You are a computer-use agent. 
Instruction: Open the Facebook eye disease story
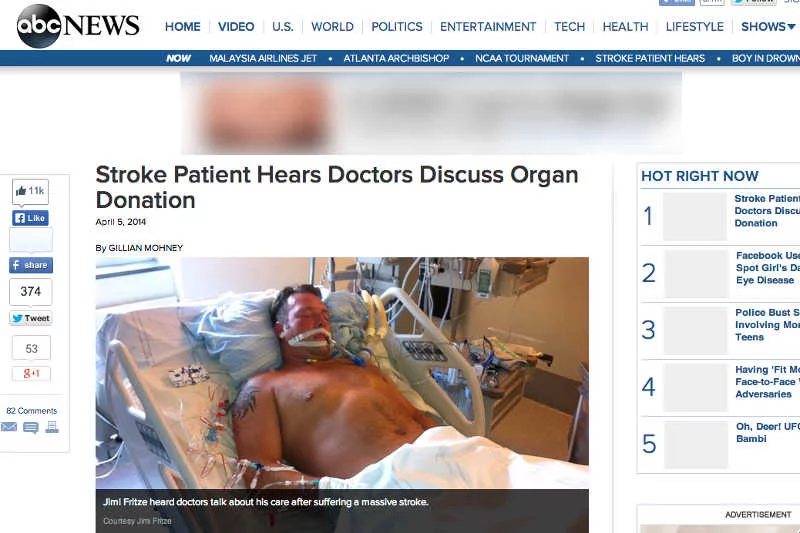pyautogui.click(x=767, y=268)
